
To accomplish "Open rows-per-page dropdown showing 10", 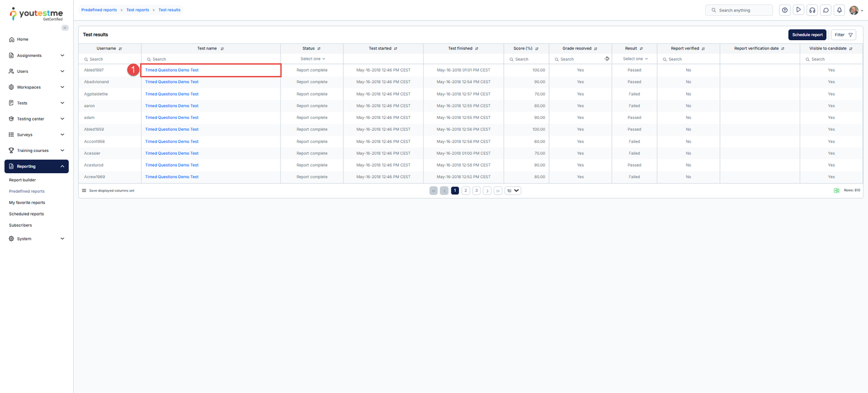I will pyautogui.click(x=513, y=191).
